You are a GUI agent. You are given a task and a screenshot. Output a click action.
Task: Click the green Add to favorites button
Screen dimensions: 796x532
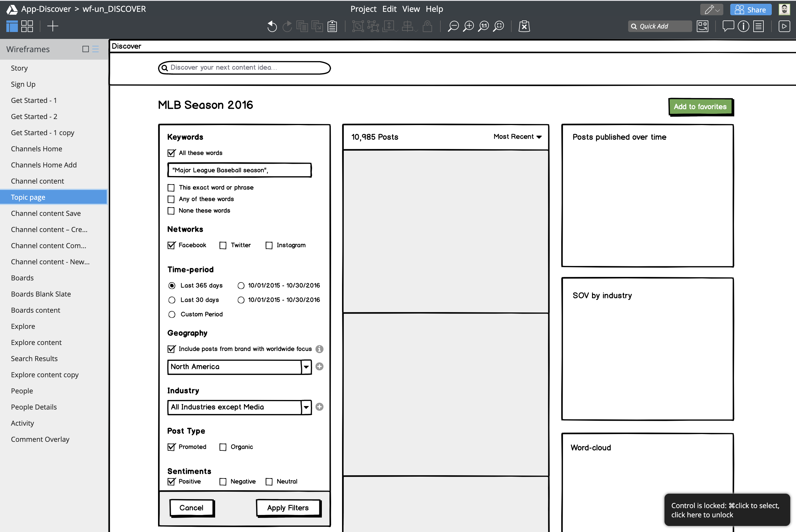click(x=700, y=107)
